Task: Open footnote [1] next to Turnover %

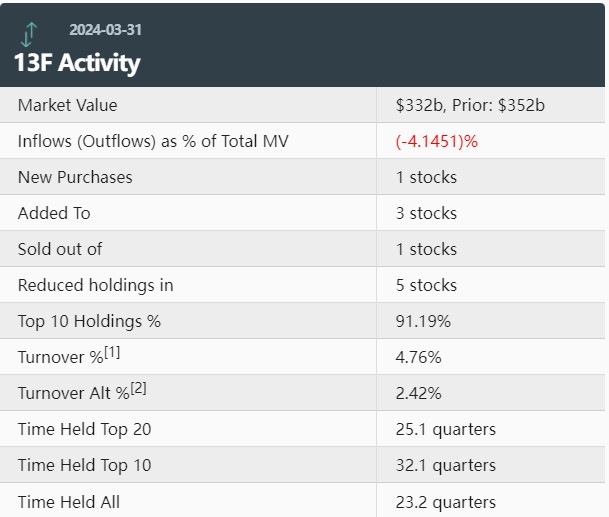Action: tap(112, 353)
